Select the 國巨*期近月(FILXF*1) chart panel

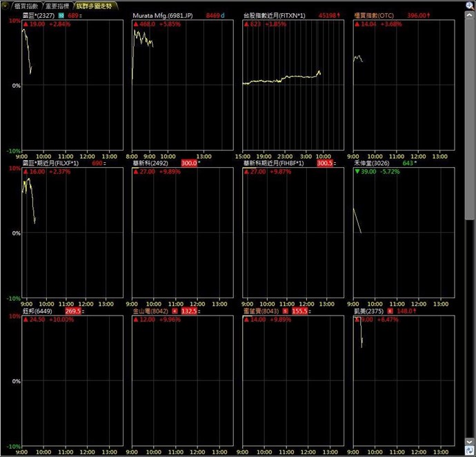pos(72,233)
